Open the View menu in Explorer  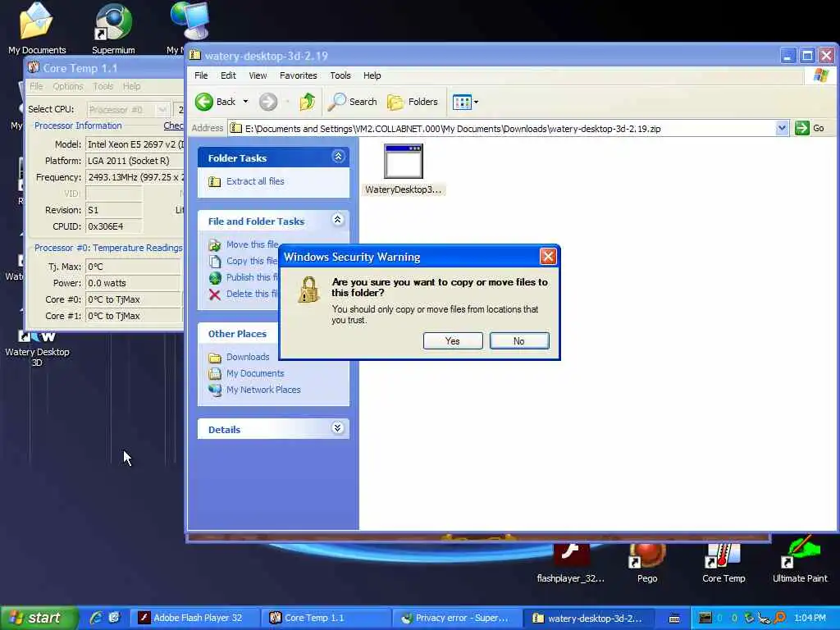pos(258,75)
